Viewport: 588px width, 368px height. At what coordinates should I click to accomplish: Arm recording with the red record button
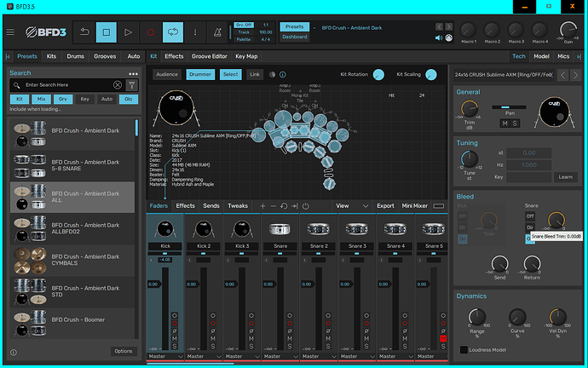point(150,32)
